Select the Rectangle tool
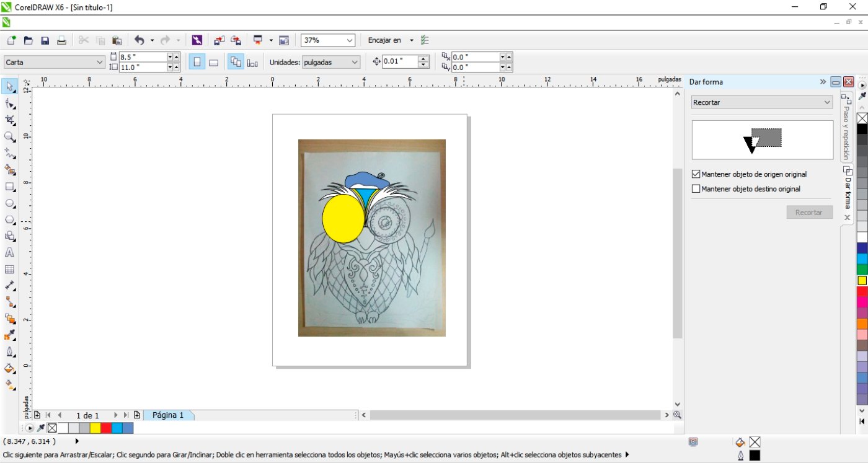 click(10, 187)
